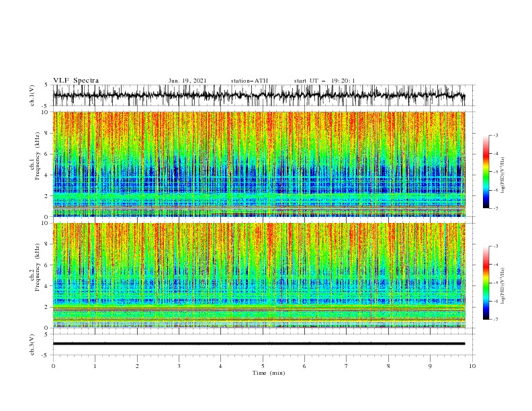Click the "6" tick on the time axis

pos(304,366)
